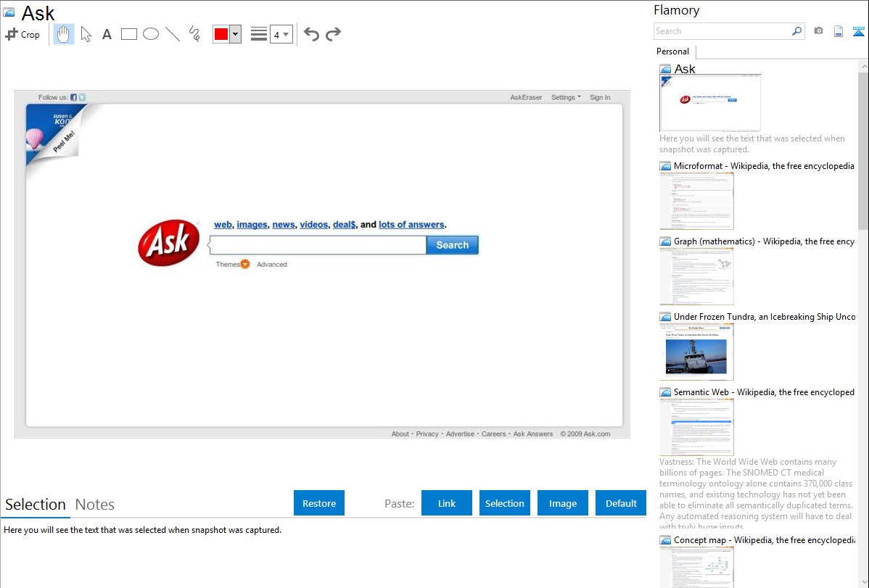Click the Twitter follow icon
Viewport: 869px width, 588px height.
(82, 98)
